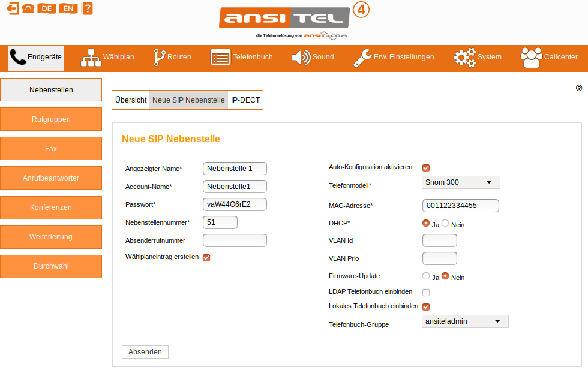588x376 pixels.
Task: Switch to the Übersicht tab
Action: click(130, 100)
